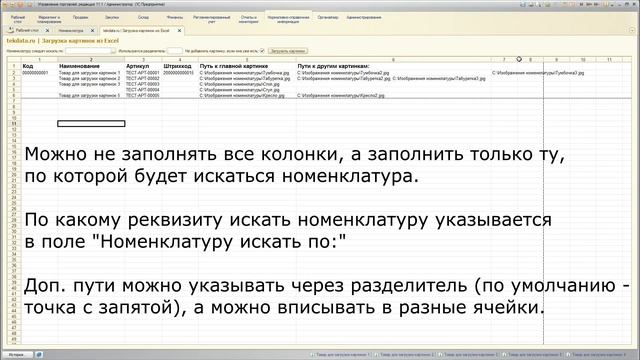Viewport: 640px width, 360px height.
Task: Open the Склад section
Action: click(x=143, y=18)
